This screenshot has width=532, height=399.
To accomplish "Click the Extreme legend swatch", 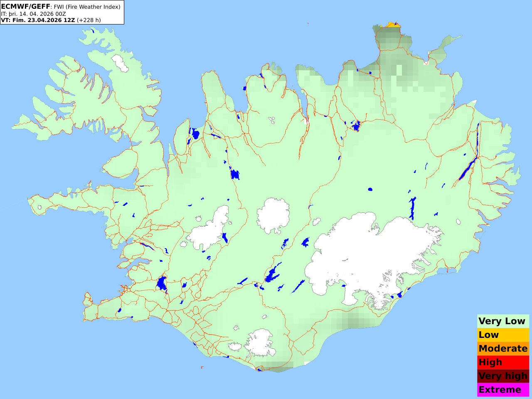I will [503, 390].
